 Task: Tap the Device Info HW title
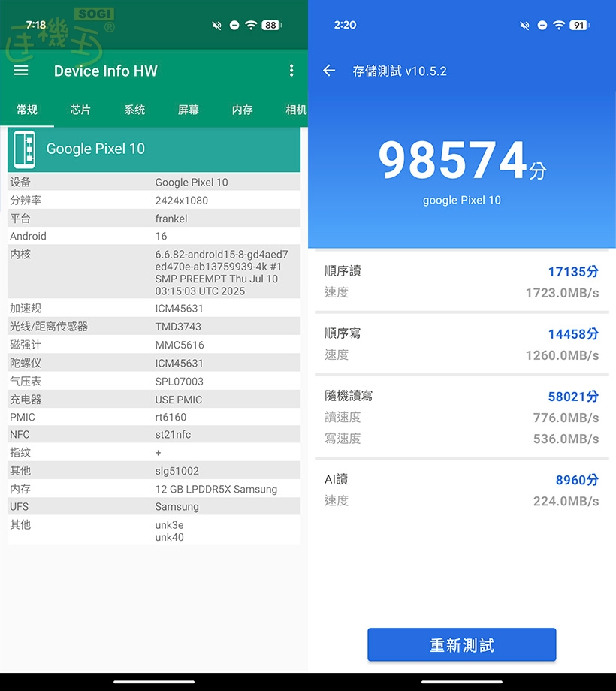pos(106,71)
